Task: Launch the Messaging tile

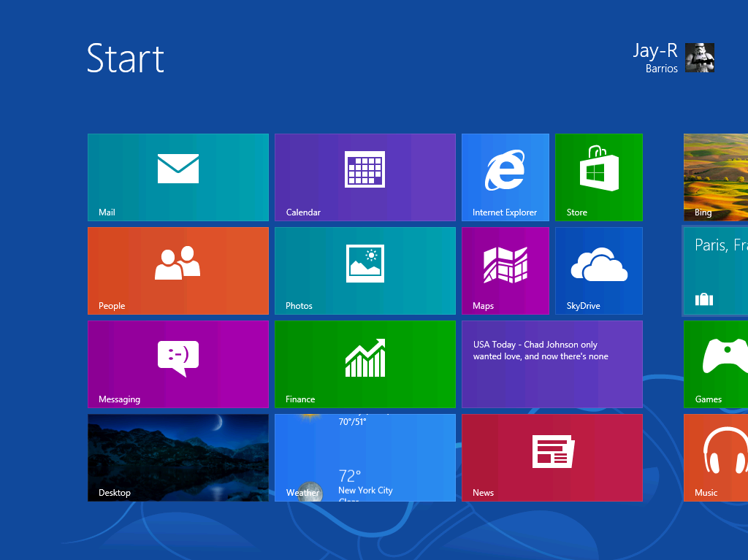Action: pyautogui.click(x=178, y=364)
